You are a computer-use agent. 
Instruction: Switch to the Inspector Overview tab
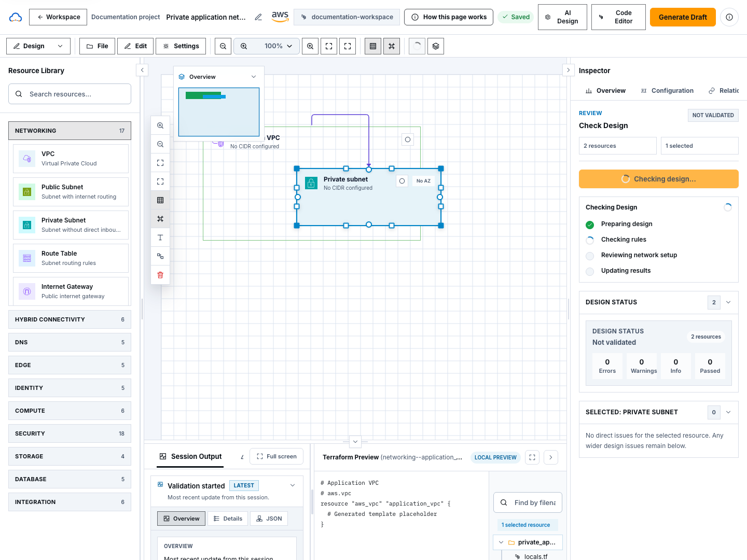coord(605,91)
